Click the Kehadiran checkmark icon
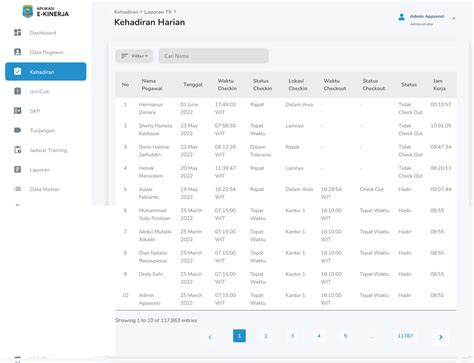 tap(18, 72)
